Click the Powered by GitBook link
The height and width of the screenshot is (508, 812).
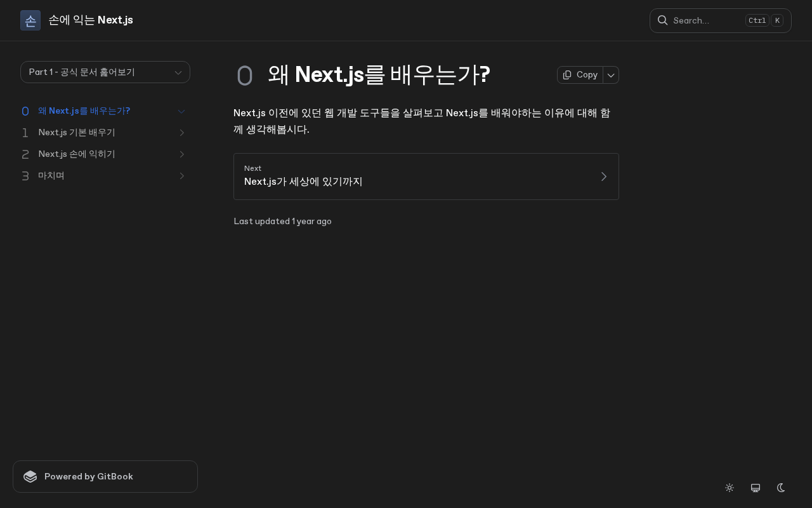pos(105,476)
